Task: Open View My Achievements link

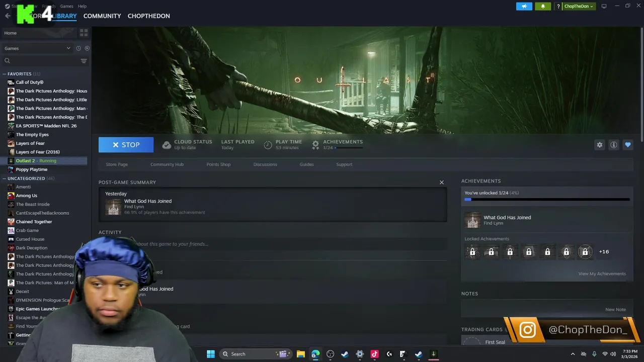Action: 602,274
